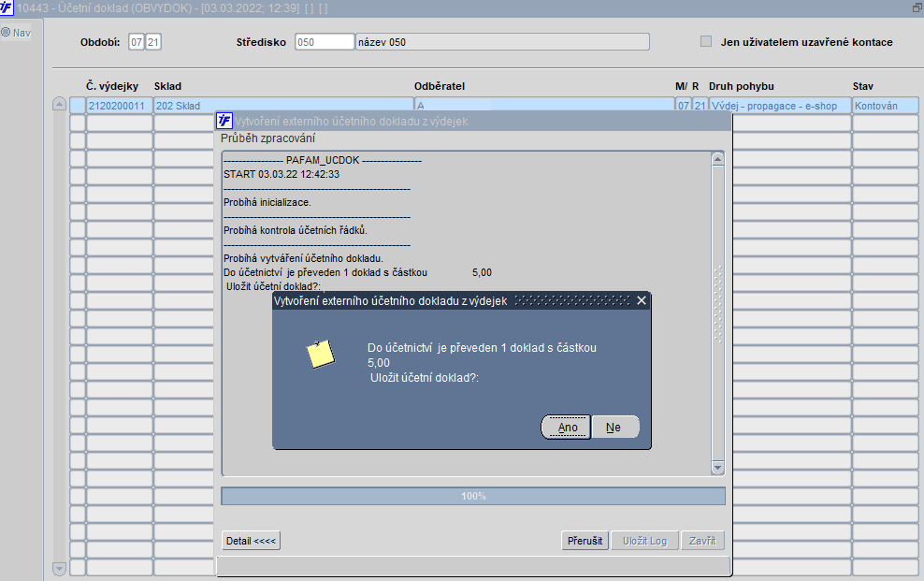Select the row with výdejka 2120200011
Viewport: 924px width, 581px height.
tap(494, 106)
